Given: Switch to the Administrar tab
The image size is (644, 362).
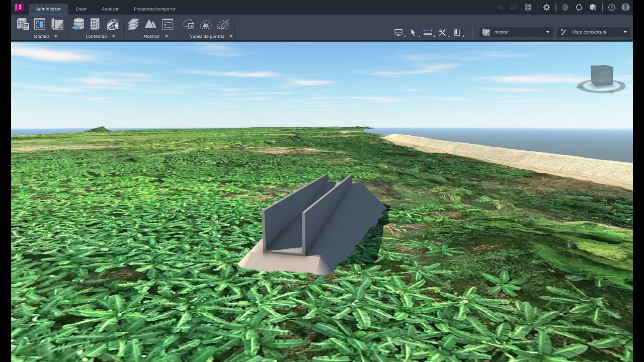Looking at the screenshot, I should pos(48,9).
